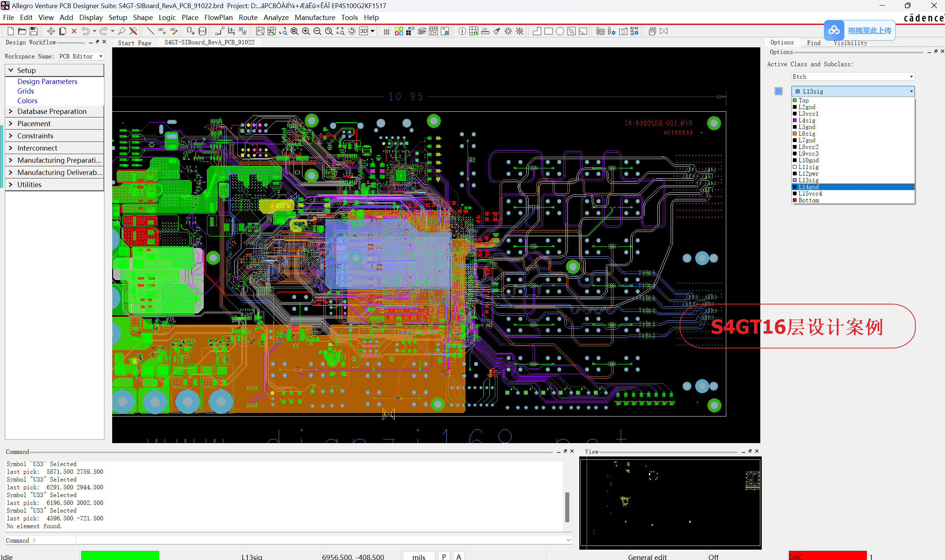Activate the Move tool
945x560 pixels.
click(x=51, y=31)
